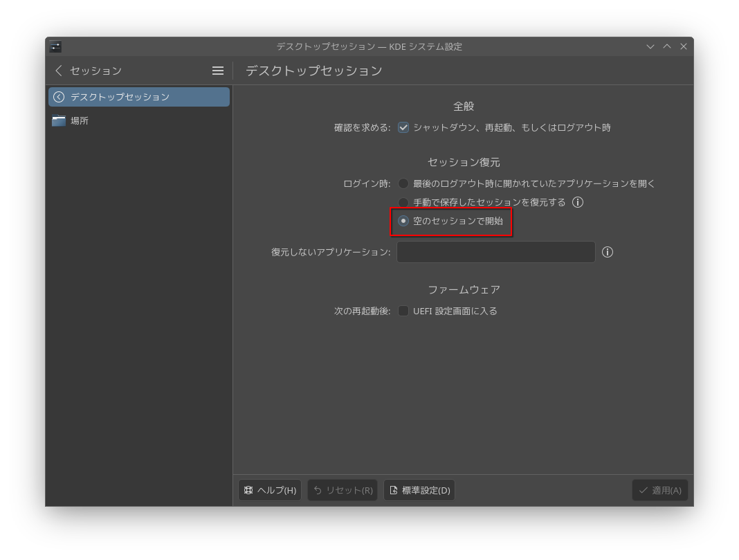
Task: Click info icon beside 復元しないアプリケーション field
Action: 608,252
